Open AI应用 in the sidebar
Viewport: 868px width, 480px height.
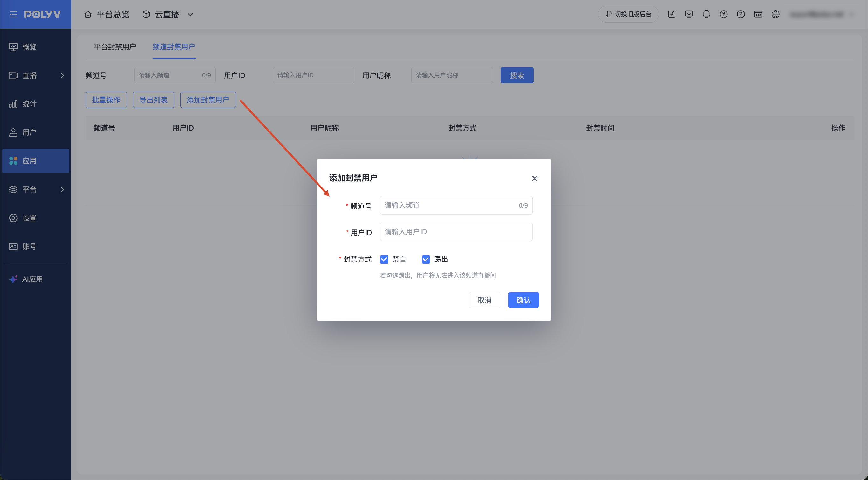tap(36, 279)
